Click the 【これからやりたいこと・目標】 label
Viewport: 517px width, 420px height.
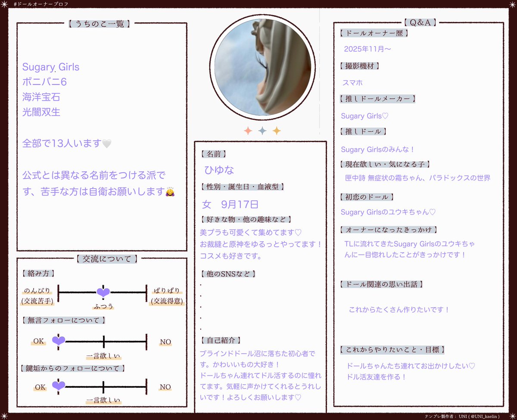[x=392, y=349]
